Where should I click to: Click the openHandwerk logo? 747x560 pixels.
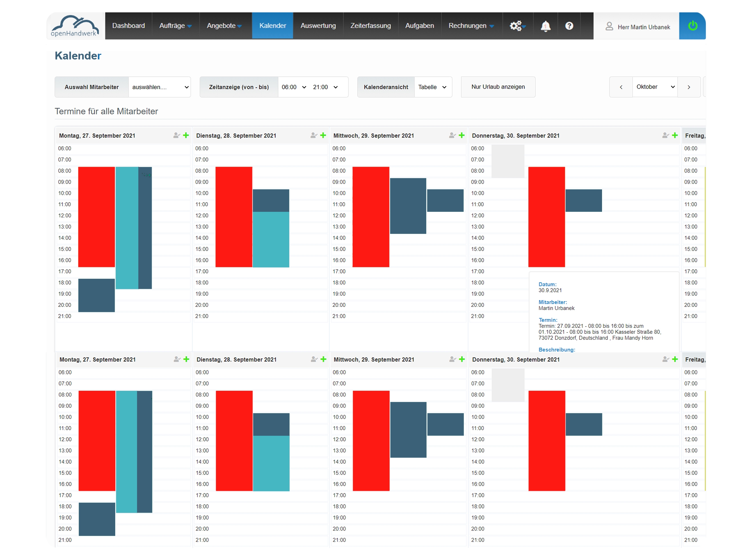tap(75, 26)
